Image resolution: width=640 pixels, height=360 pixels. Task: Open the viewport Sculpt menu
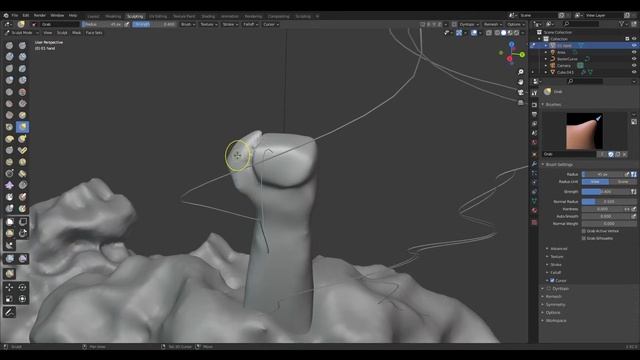click(62, 33)
